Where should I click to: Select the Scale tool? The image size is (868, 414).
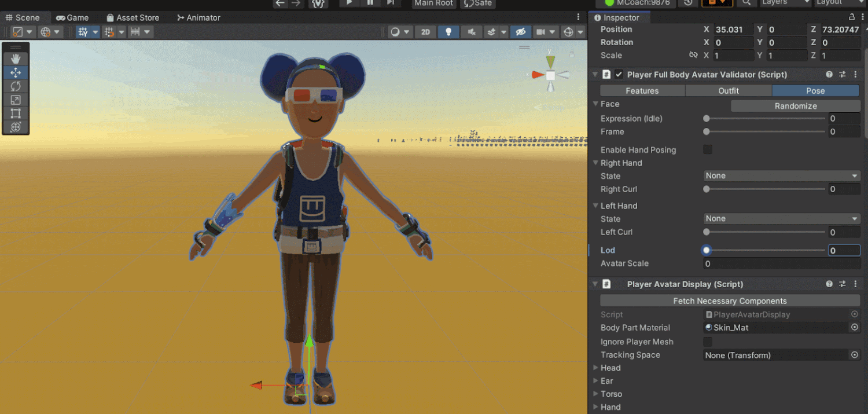(16, 99)
